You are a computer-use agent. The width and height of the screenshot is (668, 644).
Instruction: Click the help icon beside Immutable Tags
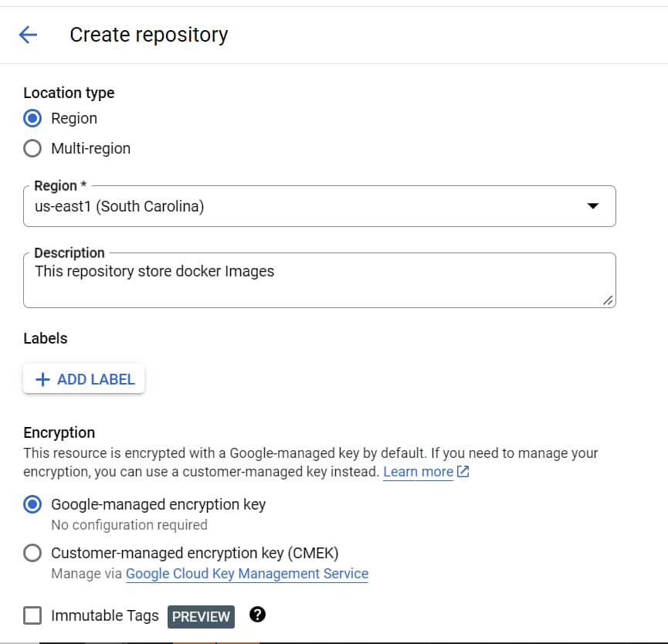(x=258, y=615)
